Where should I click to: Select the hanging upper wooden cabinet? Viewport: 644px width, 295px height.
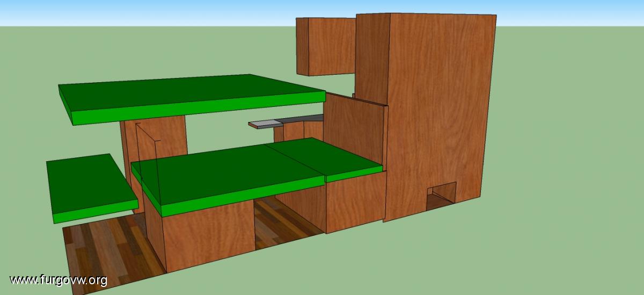click(326, 46)
